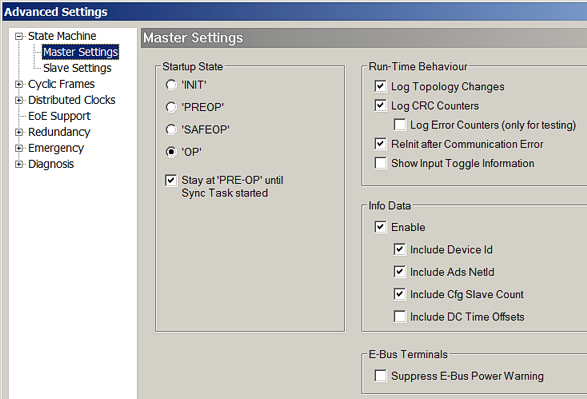Open Slave Settings tree item

(x=77, y=68)
